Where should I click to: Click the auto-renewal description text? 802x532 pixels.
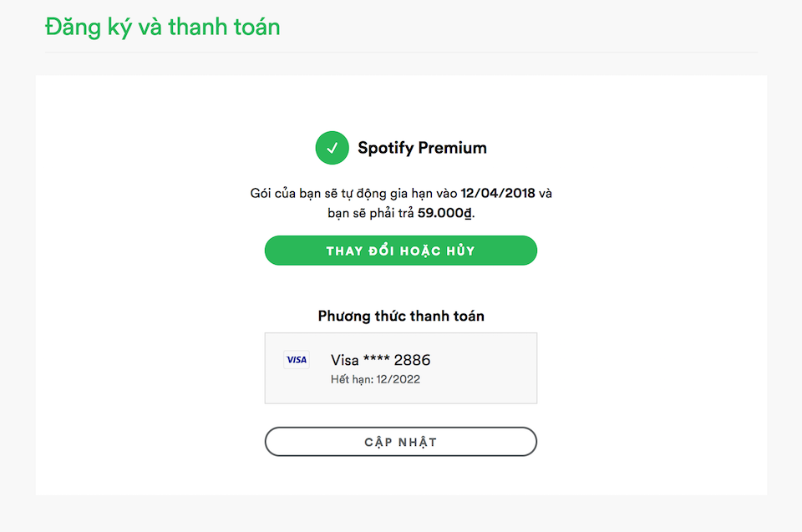tap(400, 202)
